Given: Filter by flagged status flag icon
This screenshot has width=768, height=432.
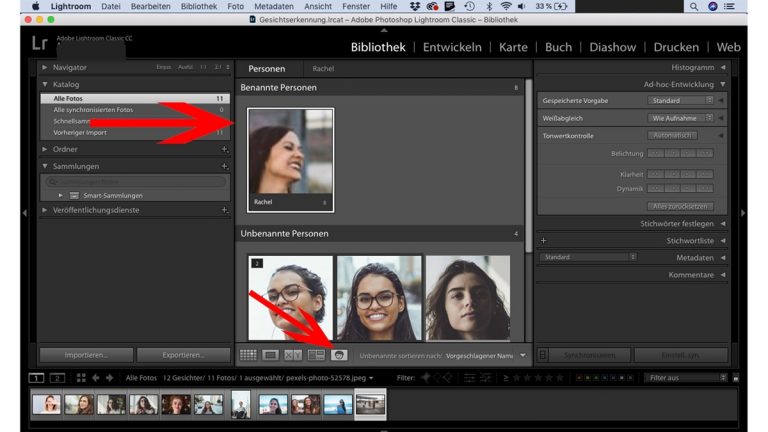Looking at the screenshot, I should 426,378.
